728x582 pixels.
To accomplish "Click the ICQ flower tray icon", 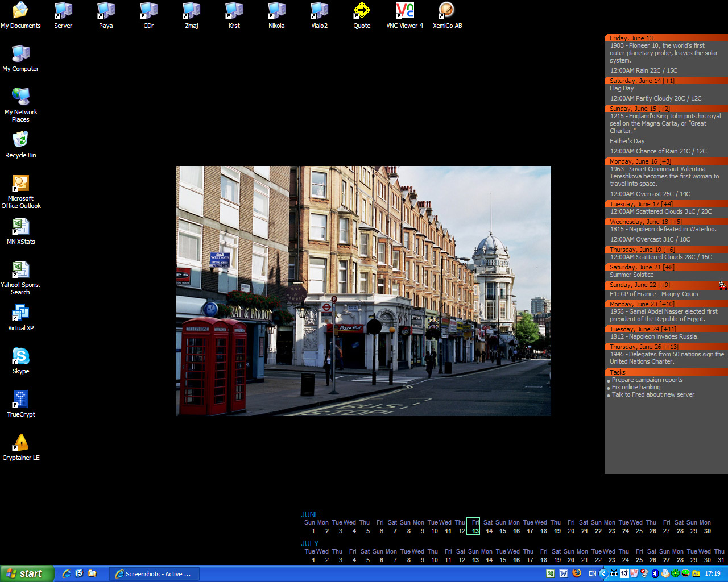I will tap(675, 573).
